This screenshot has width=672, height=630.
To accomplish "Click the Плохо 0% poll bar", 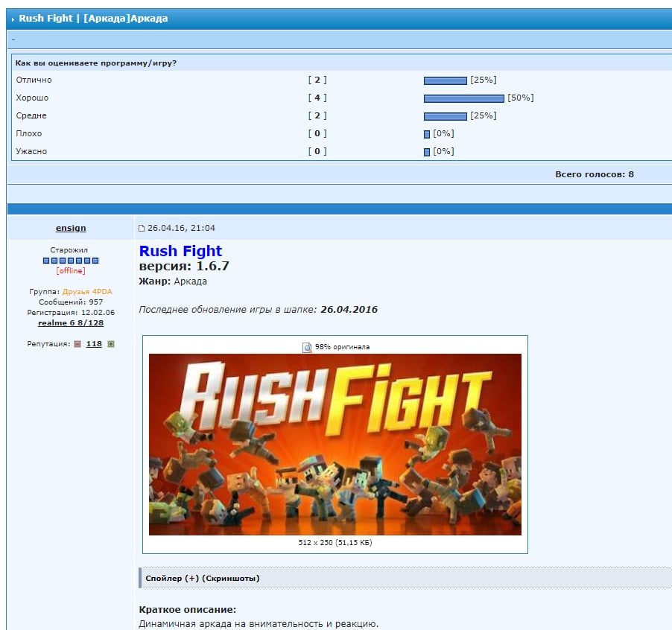I will (427, 135).
